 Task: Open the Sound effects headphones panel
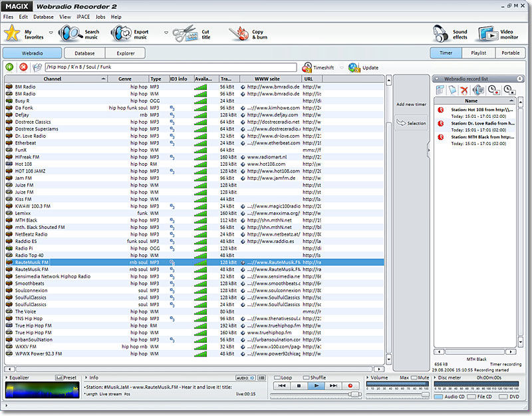click(x=451, y=34)
